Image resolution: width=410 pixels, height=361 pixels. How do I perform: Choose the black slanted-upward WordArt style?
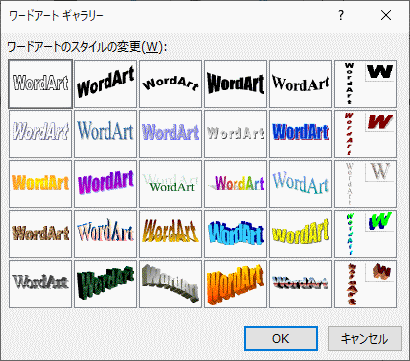tap(105, 84)
